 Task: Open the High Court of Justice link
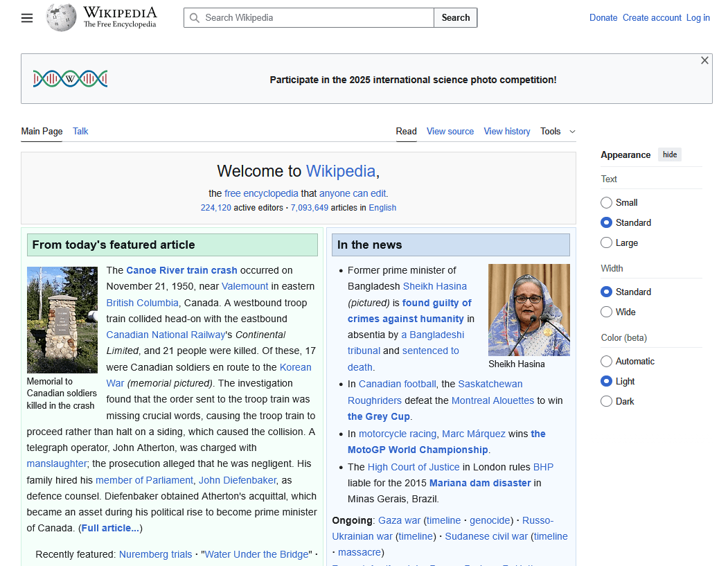tap(414, 467)
